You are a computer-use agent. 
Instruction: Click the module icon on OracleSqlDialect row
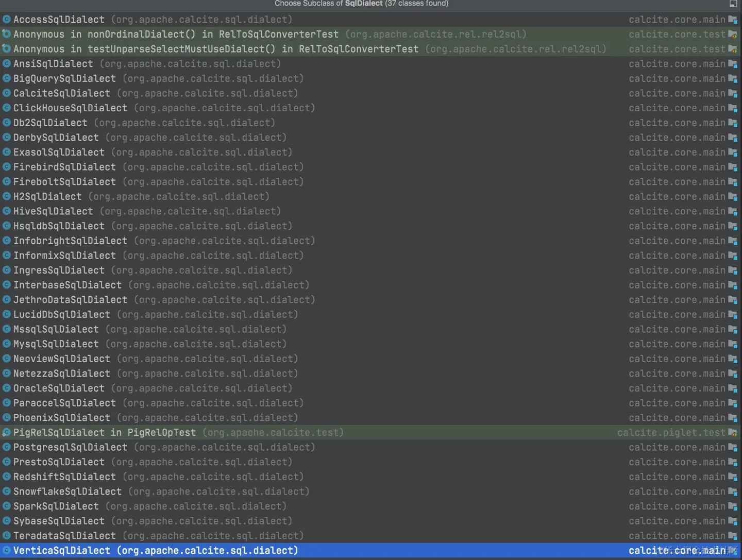pos(733,388)
